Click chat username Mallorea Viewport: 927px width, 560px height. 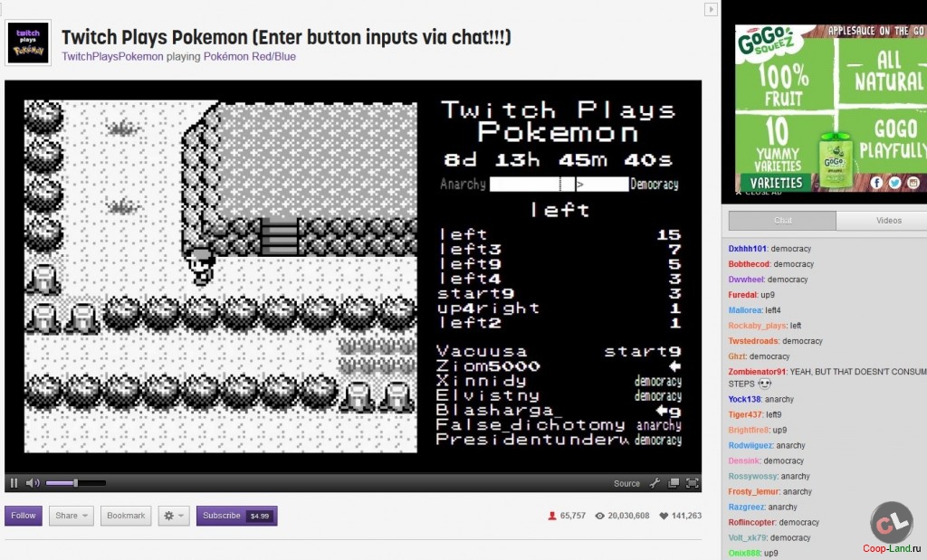[x=745, y=310]
